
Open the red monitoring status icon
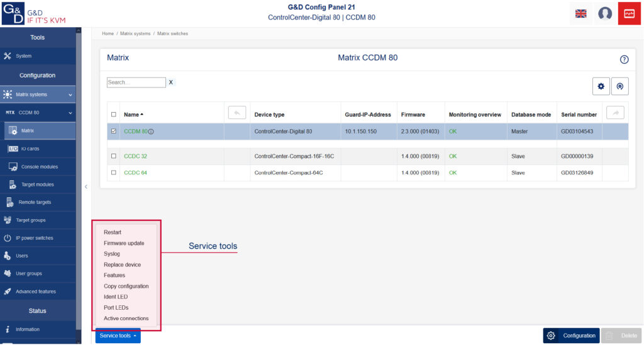[629, 14]
